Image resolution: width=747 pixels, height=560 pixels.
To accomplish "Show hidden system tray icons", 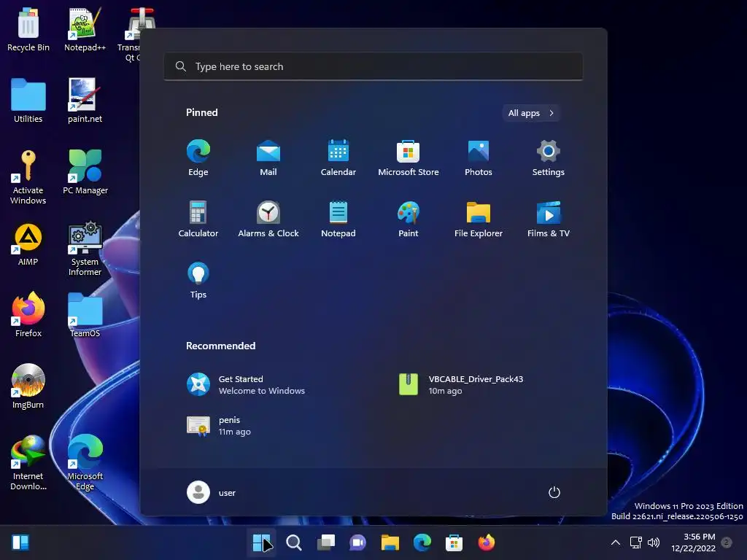I will tap(616, 542).
